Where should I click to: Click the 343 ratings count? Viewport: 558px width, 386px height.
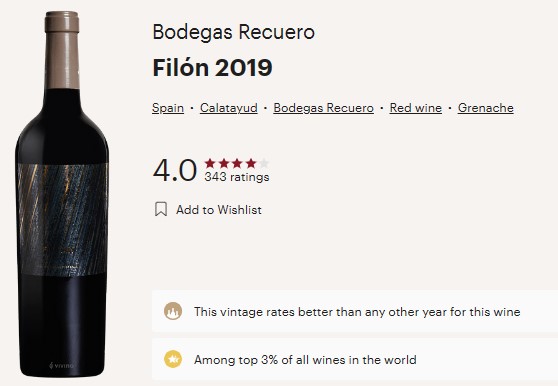coord(237,177)
